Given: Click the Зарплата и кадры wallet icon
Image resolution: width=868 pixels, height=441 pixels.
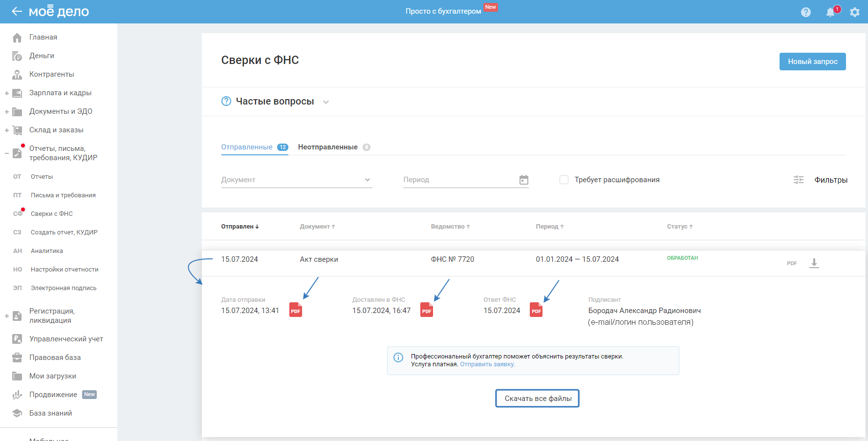Looking at the screenshot, I should click(x=17, y=93).
